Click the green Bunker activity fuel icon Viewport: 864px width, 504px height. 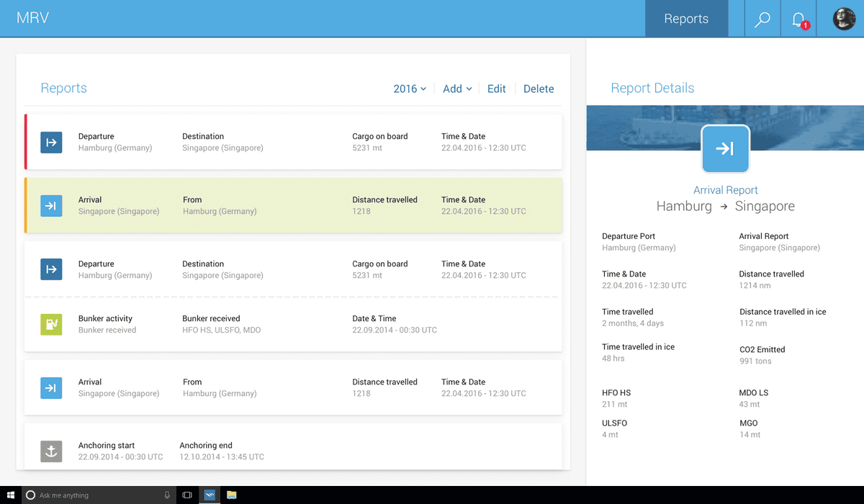(51, 325)
